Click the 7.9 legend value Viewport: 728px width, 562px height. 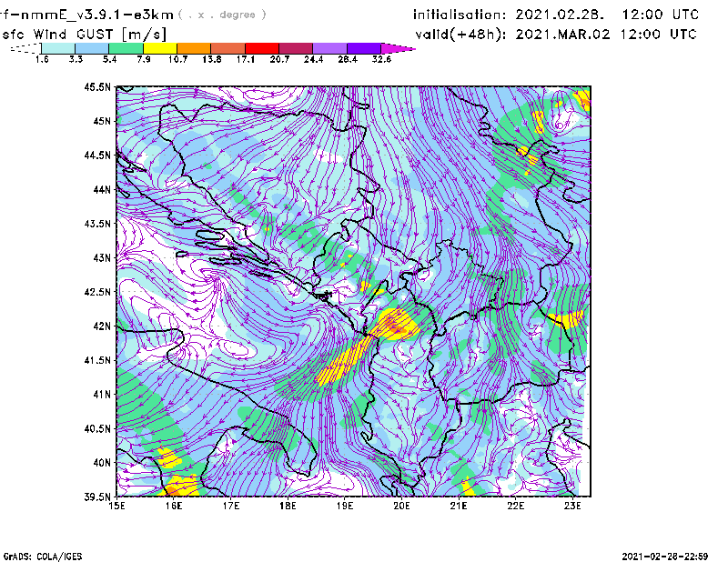(x=144, y=59)
